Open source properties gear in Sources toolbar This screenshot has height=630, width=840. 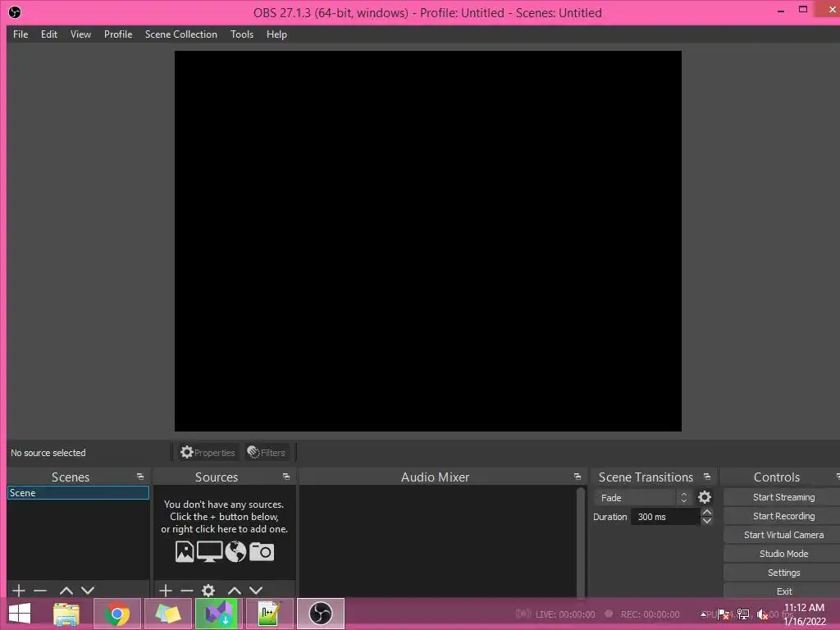click(x=208, y=591)
